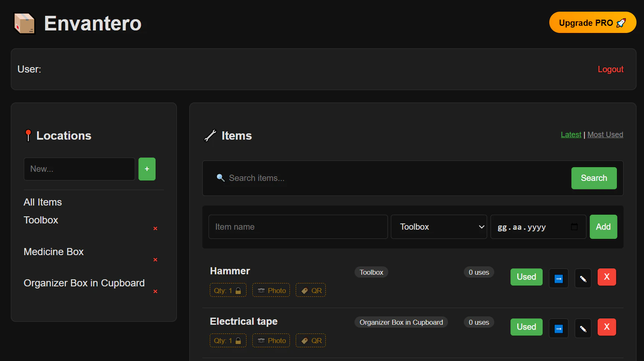Remove the Organizer Box in Cupboard location

[155, 291]
